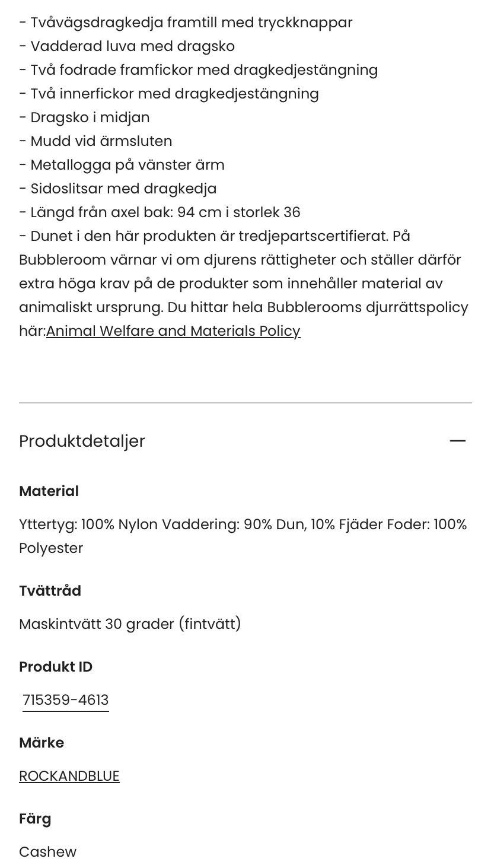Screen dimensions: 491x868
Task: Click the Tvåvägsdragkedja framtill bullet line
Action: tap(186, 23)
